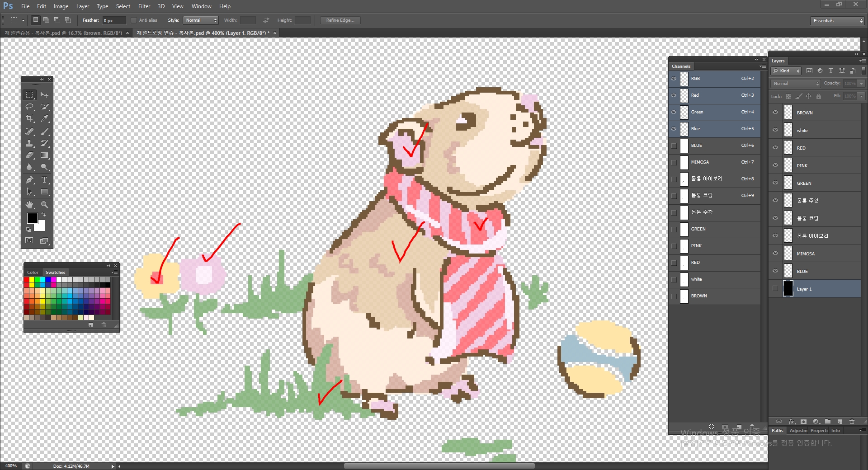Select the Rectangular Marquee tool
The image size is (868, 470).
(29, 95)
